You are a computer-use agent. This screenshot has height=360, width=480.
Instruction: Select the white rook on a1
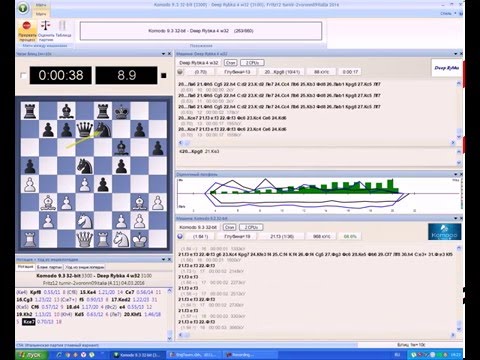(30, 239)
